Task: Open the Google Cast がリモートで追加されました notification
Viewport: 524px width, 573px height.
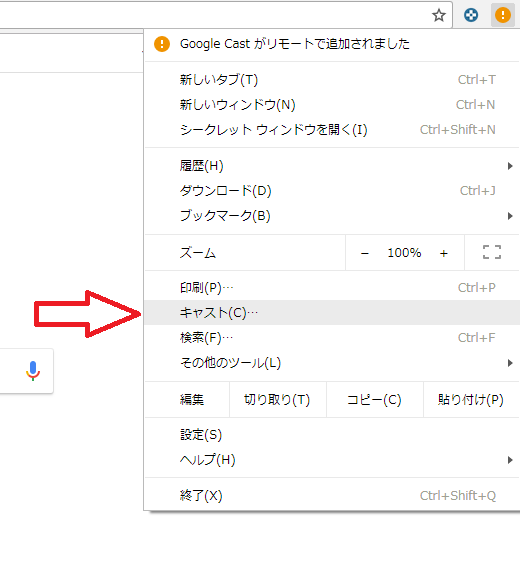Action: coord(332,44)
